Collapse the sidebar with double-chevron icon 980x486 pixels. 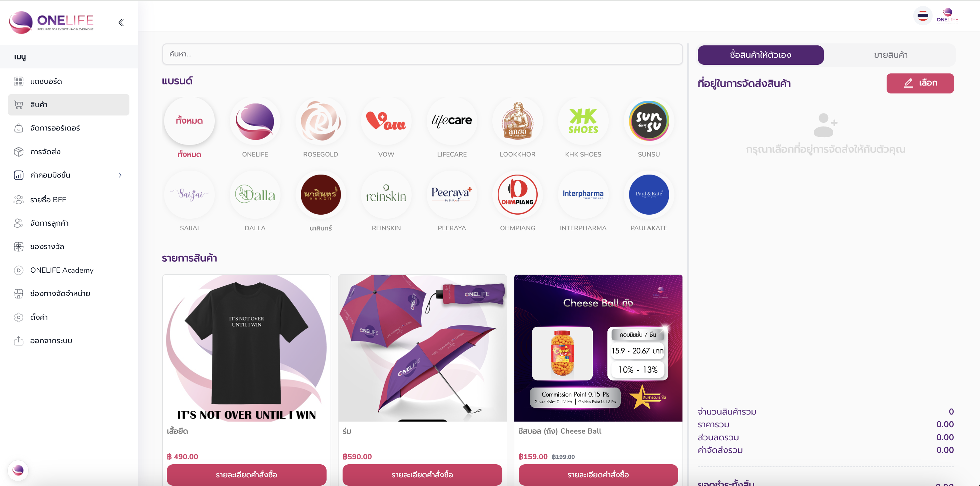[121, 23]
